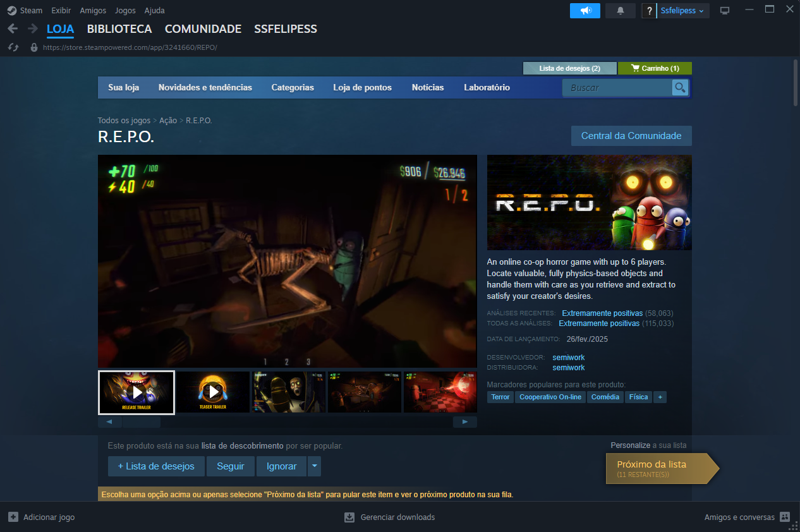Click the download icon beside Gerenciar downloads

[349, 517]
